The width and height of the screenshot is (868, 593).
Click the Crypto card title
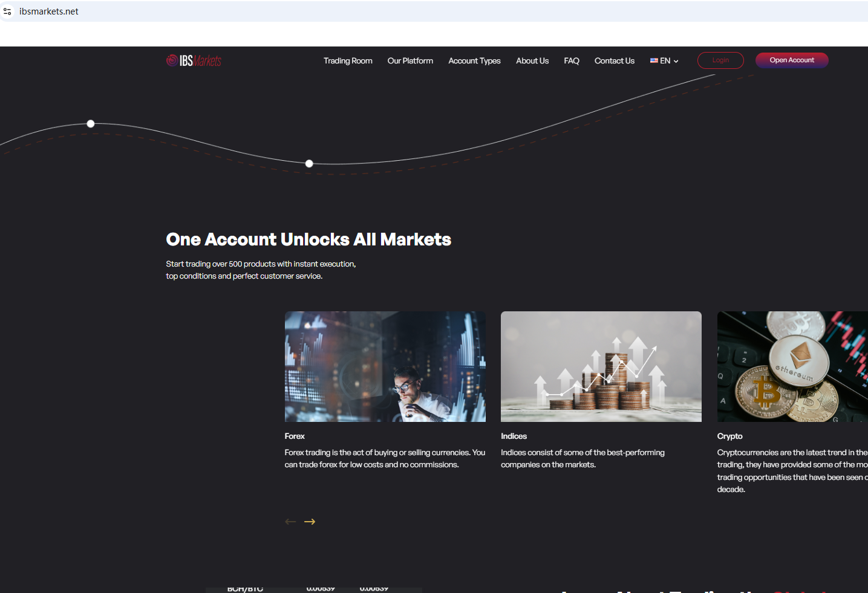729,436
